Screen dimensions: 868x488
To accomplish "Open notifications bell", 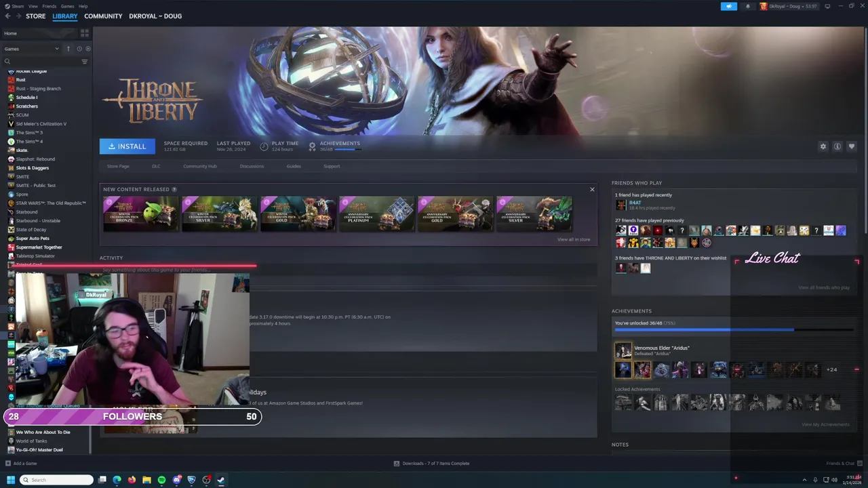I will [748, 6].
